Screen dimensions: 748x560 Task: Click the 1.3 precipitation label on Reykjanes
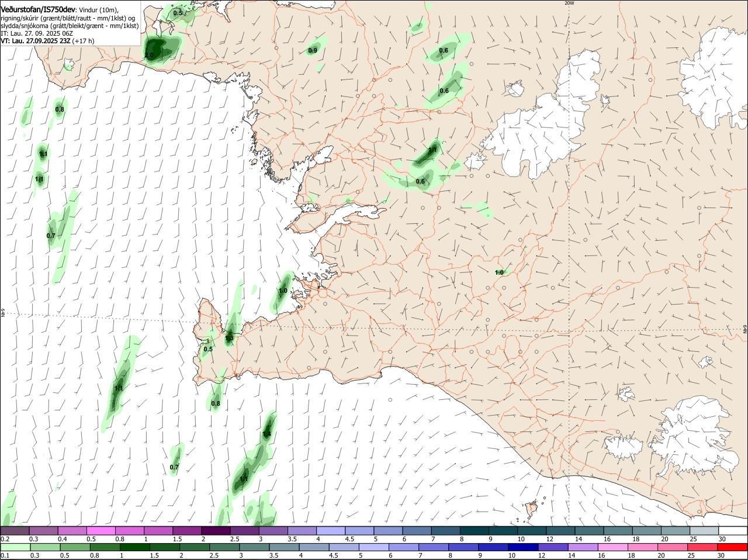pos(230,338)
